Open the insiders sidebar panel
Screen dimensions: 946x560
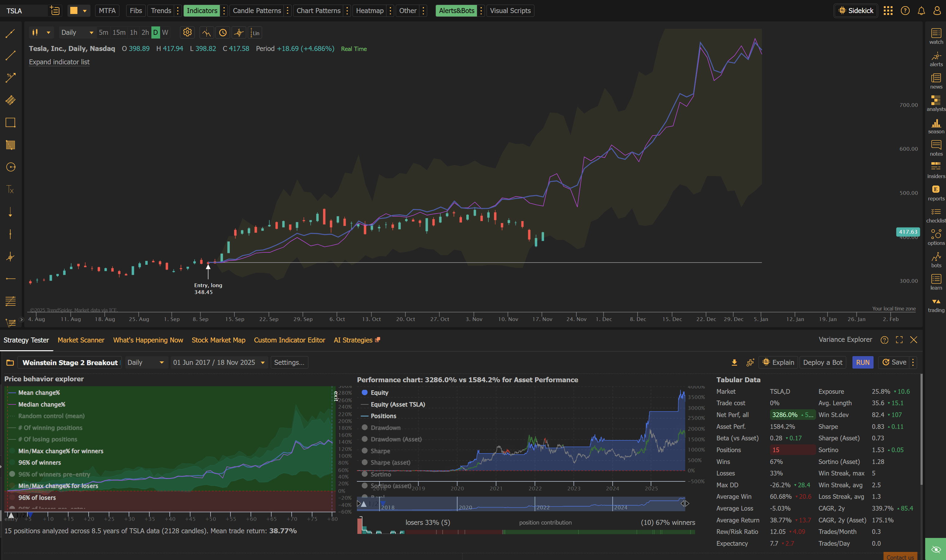click(x=936, y=171)
